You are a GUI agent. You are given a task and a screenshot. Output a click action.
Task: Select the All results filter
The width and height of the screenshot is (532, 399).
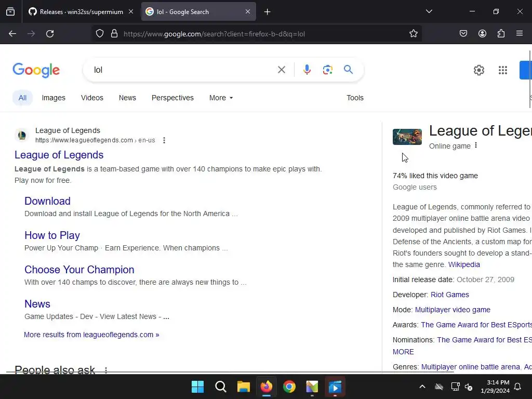[22, 98]
